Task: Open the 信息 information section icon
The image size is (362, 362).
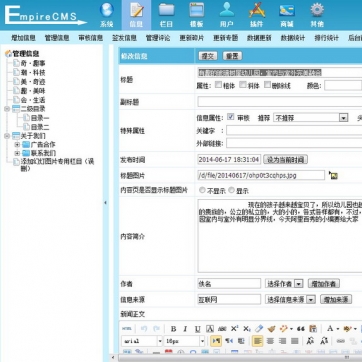Action: [136, 14]
